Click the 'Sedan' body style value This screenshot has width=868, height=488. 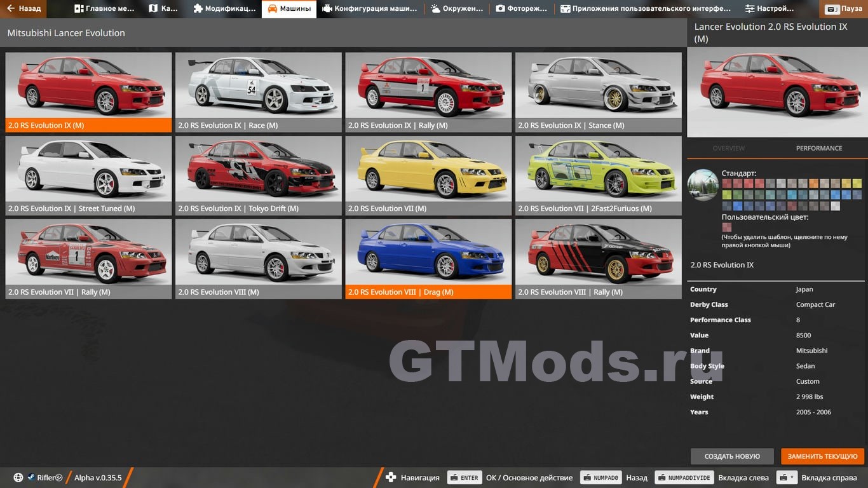806,366
